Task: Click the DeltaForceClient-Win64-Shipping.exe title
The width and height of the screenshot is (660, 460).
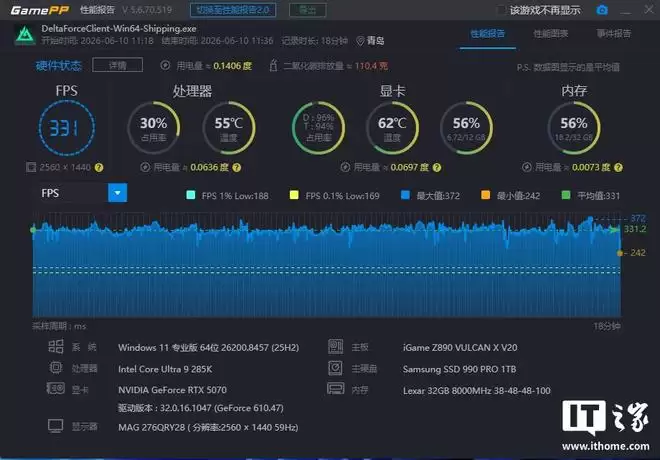Action: point(119,29)
